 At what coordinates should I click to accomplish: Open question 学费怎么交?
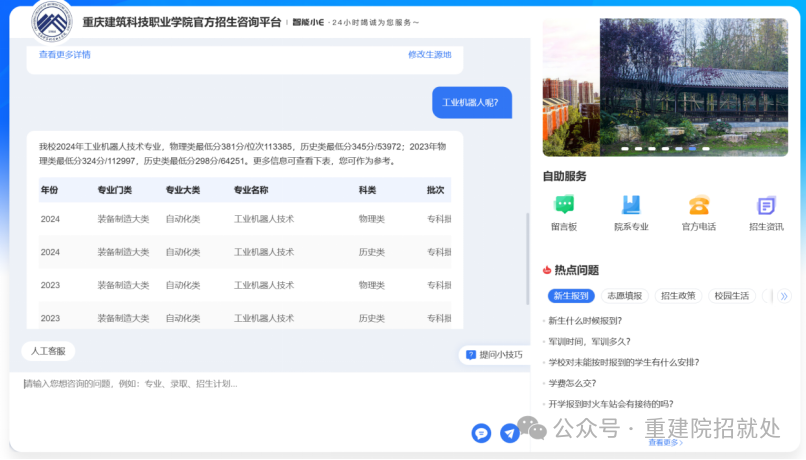572,383
